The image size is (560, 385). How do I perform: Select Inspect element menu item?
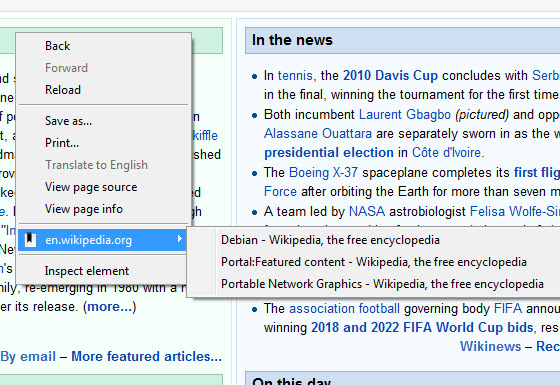[x=103, y=271]
